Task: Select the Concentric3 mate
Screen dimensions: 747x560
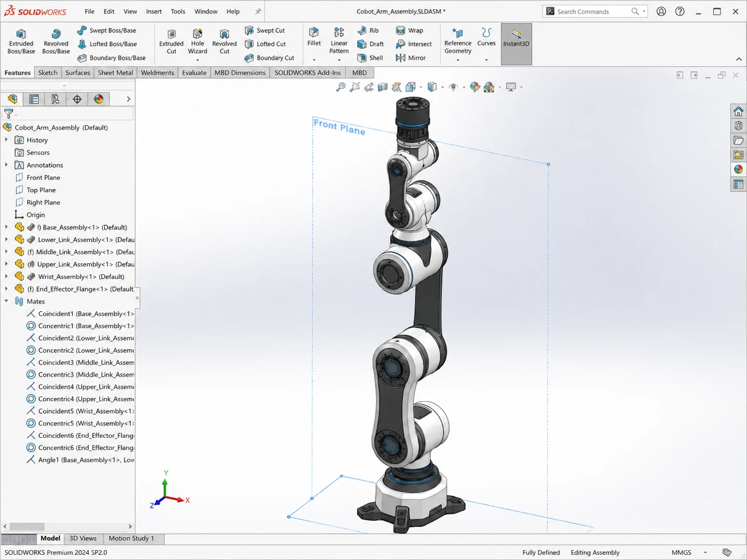Action: pyautogui.click(x=80, y=374)
